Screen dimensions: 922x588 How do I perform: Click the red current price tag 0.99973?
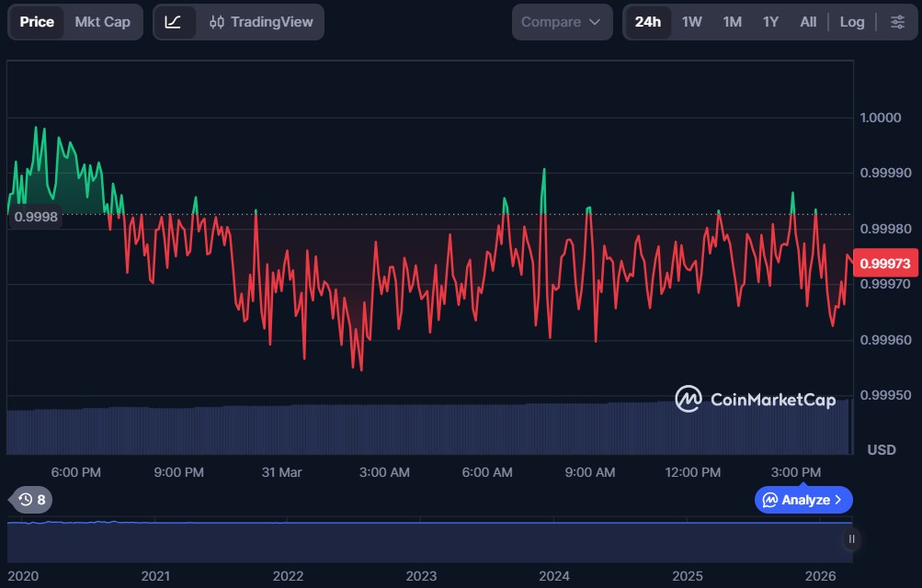tap(884, 264)
